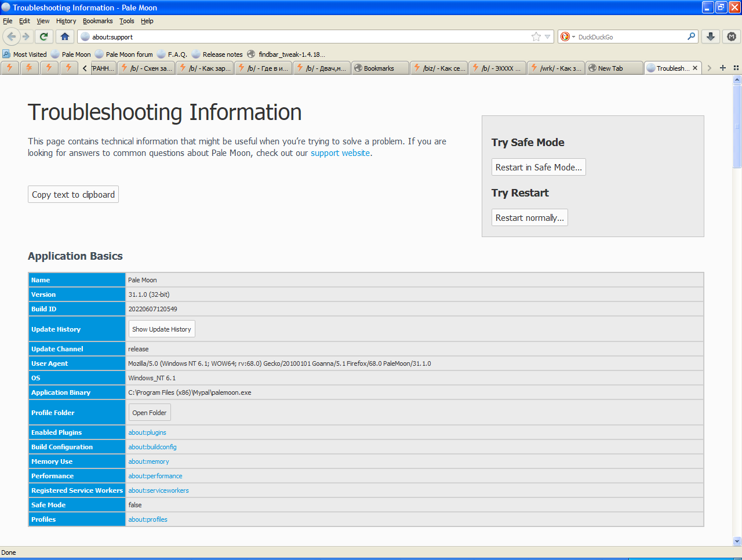This screenshot has height=560, width=742.
Task: Reload the current page
Action: [43, 37]
